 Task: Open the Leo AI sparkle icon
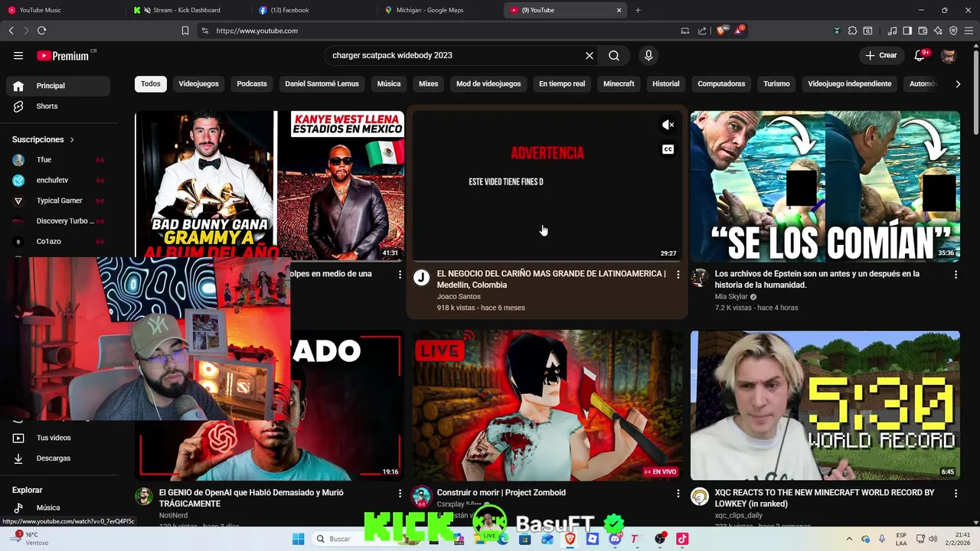(x=938, y=31)
